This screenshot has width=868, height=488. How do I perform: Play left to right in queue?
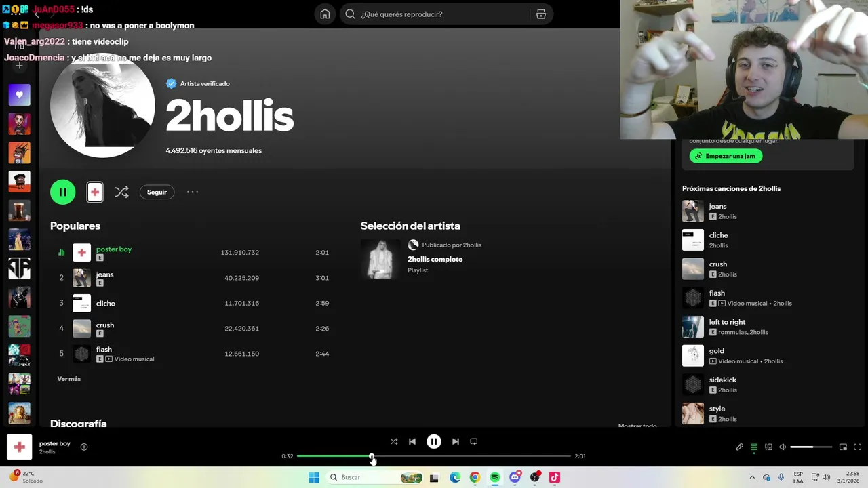coord(727,322)
